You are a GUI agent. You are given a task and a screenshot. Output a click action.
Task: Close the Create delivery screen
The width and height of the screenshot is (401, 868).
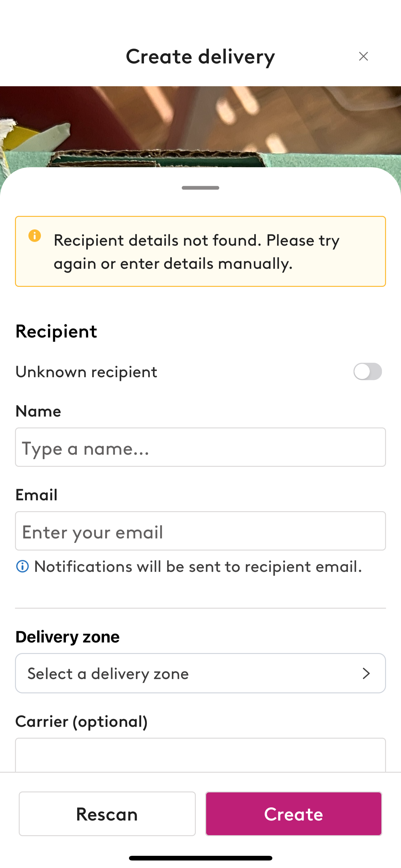[363, 56]
